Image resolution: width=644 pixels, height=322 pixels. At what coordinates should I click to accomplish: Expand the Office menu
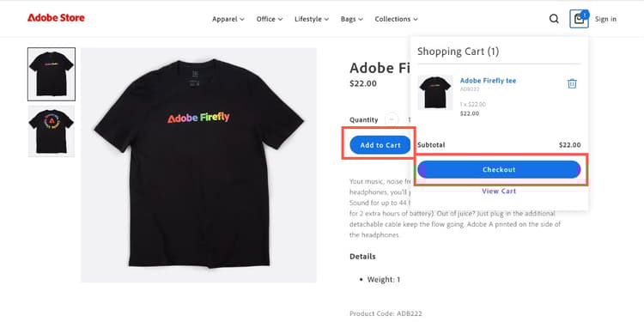click(x=270, y=19)
